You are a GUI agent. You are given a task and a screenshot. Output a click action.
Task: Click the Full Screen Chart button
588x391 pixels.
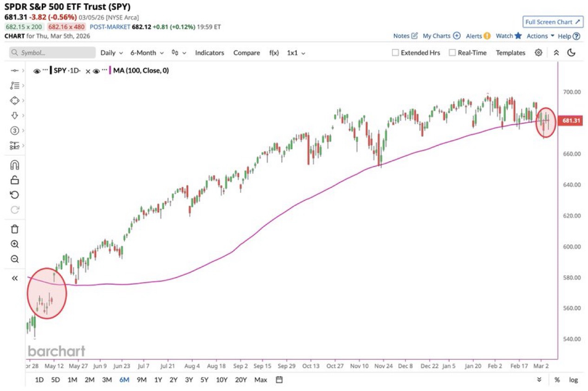coord(553,22)
